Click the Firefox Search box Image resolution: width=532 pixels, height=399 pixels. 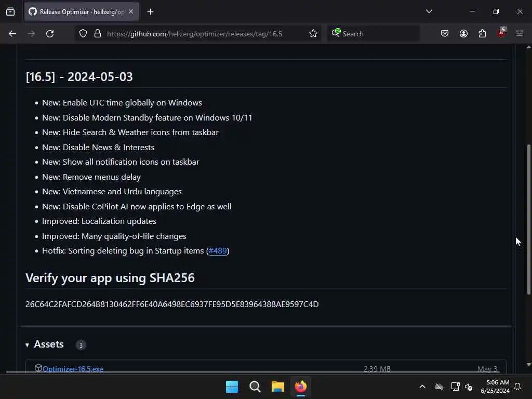tap(373, 34)
